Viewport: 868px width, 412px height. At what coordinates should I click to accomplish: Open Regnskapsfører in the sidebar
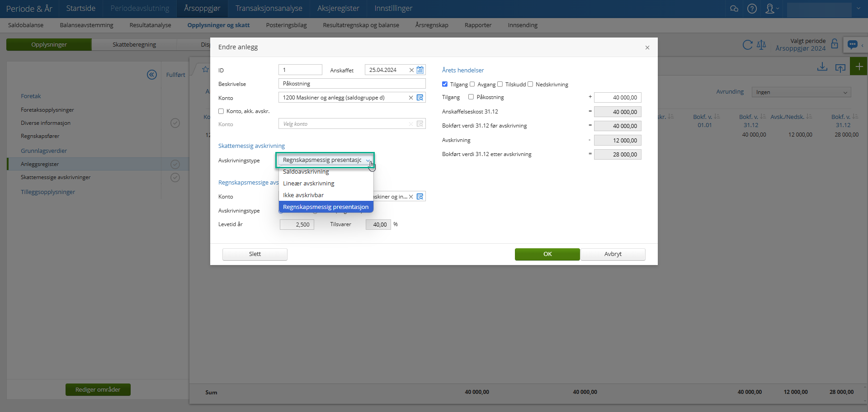click(x=40, y=136)
